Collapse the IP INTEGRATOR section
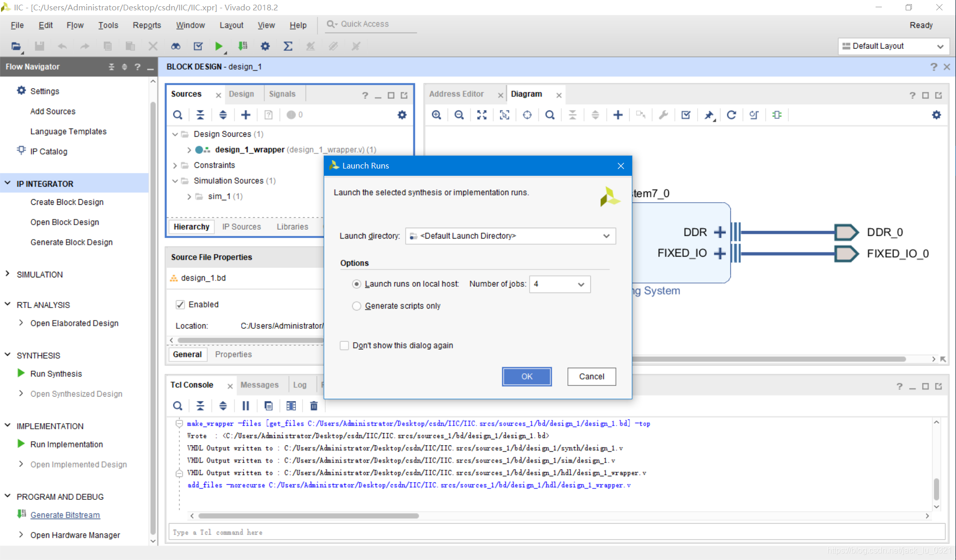This screenshot has height=560, width=956. [7, 183]
